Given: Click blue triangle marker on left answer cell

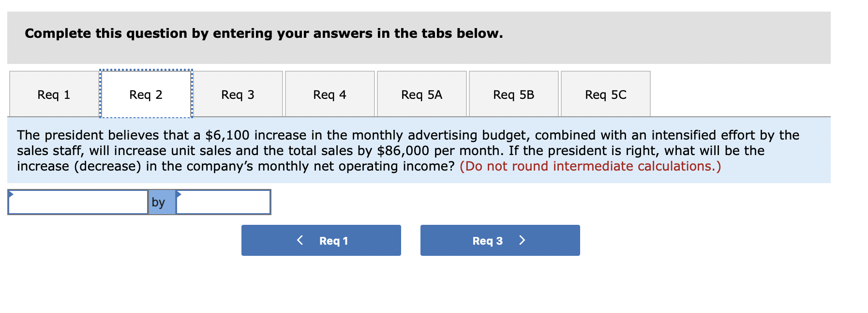Looking at the screenshot, I should point(11,194).
